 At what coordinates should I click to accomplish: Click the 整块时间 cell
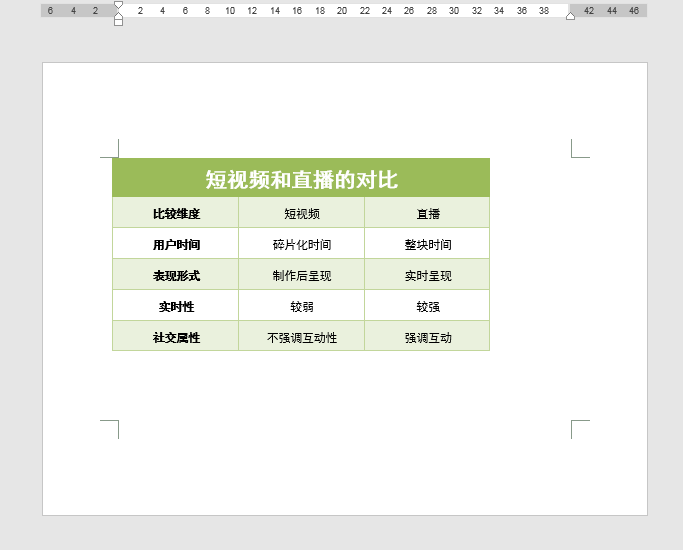click(x=427, y=243)
